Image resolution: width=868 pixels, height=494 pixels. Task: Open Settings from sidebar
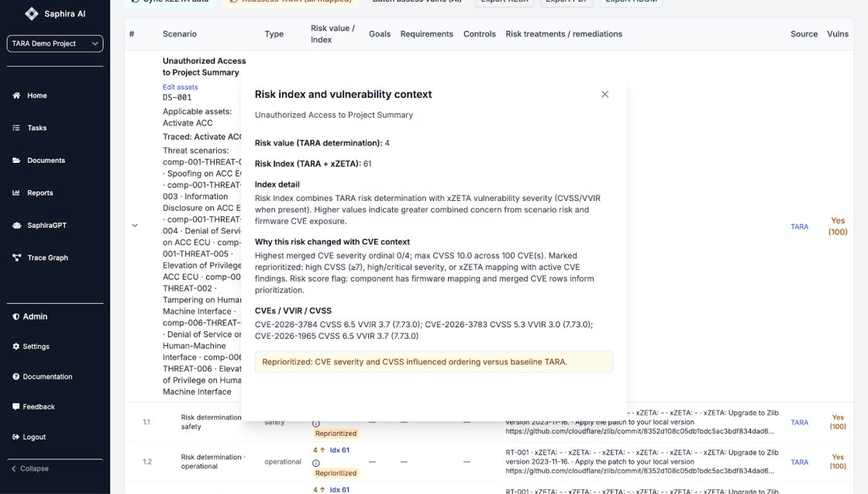(36, 347)
